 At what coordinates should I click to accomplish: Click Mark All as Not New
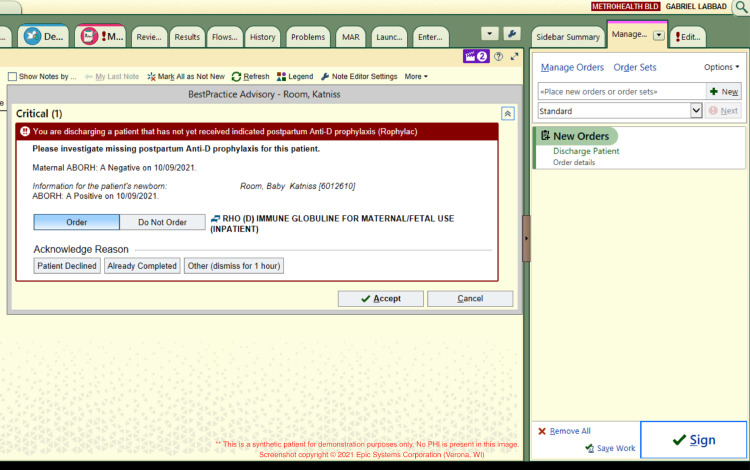point(151,76)
